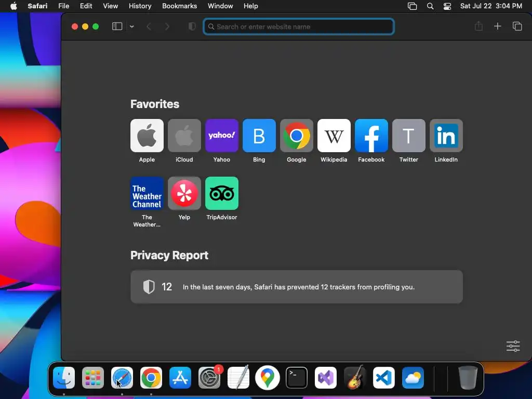Viewport: 532px width, 399px height.
Task: Open Visual Studio from the Dock
Action: (326, 378)
